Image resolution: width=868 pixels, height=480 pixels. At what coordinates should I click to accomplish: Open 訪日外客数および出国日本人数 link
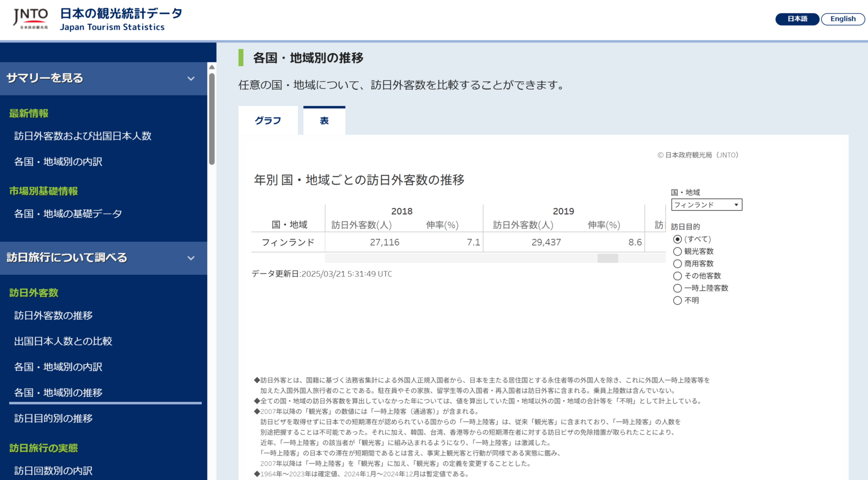[82, 136]
